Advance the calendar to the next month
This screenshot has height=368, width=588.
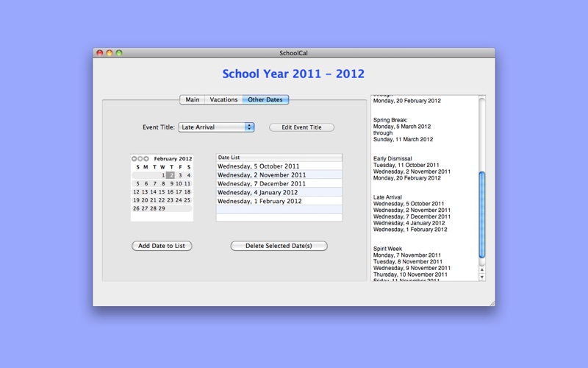(x=146, y=159)
